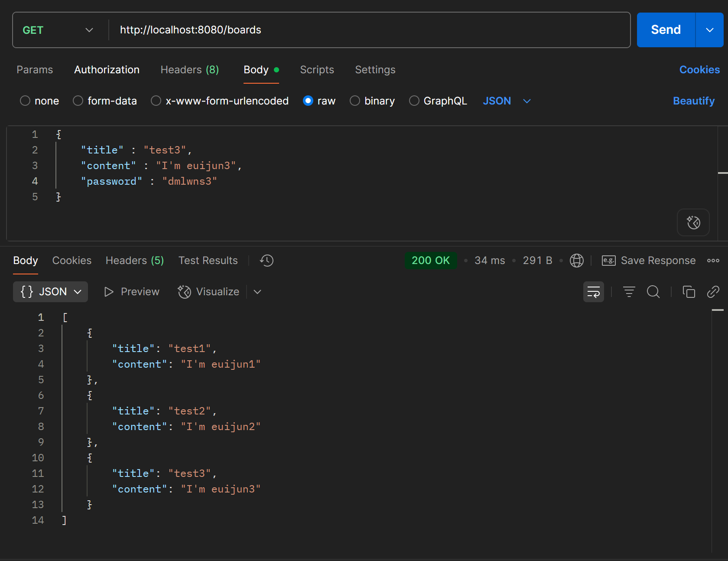The height and width of the screenshot is (561, 728).
Task: Click the Beautify link
Action: [x=694, y=101]
